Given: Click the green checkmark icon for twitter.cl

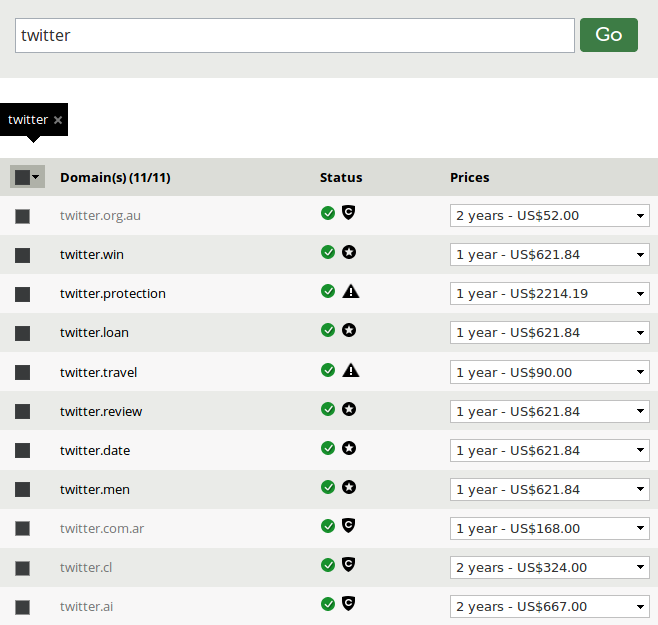Looking at the screenshot, I should 328,565.
